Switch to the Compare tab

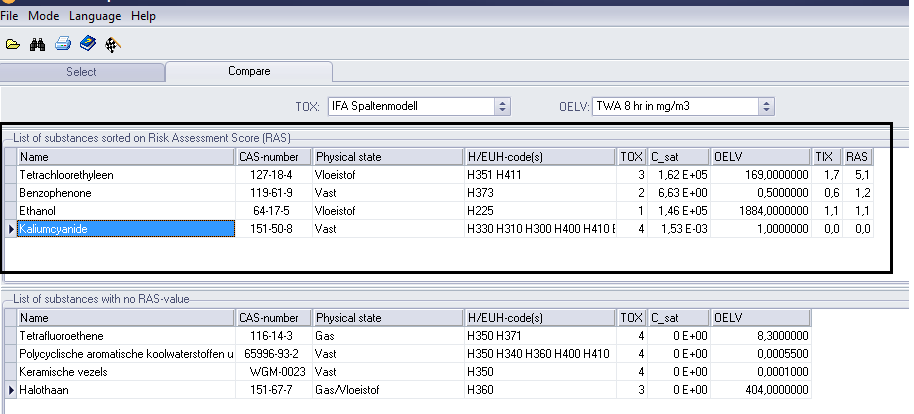click(249, 72)
